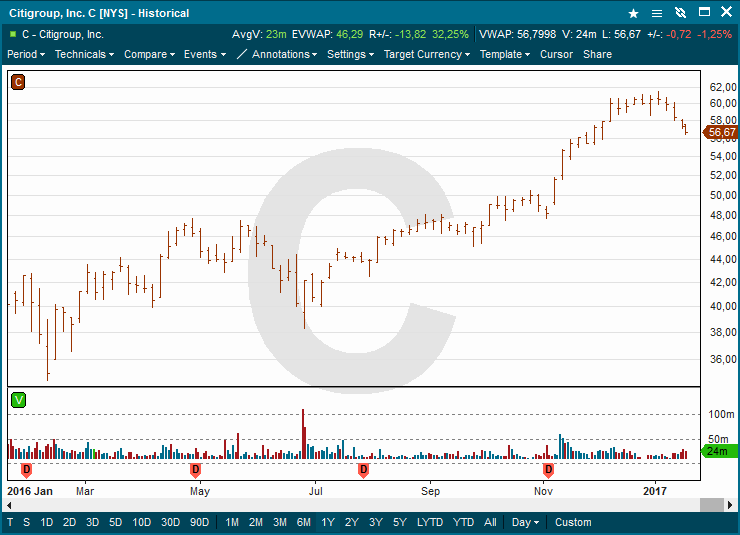The image size is (740, 535).
Task: Click the dividend marker near Jan 2016
Action: [27, 470]
